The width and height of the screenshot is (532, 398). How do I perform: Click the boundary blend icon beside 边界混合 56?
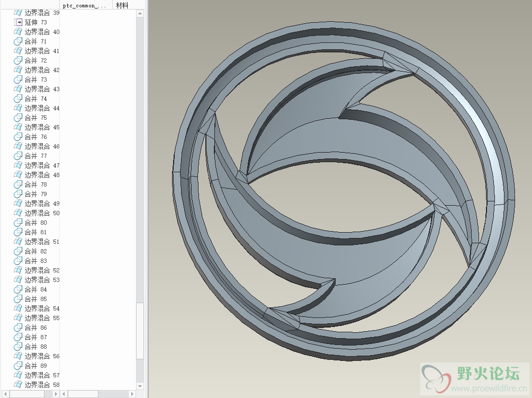click(18, 356)
